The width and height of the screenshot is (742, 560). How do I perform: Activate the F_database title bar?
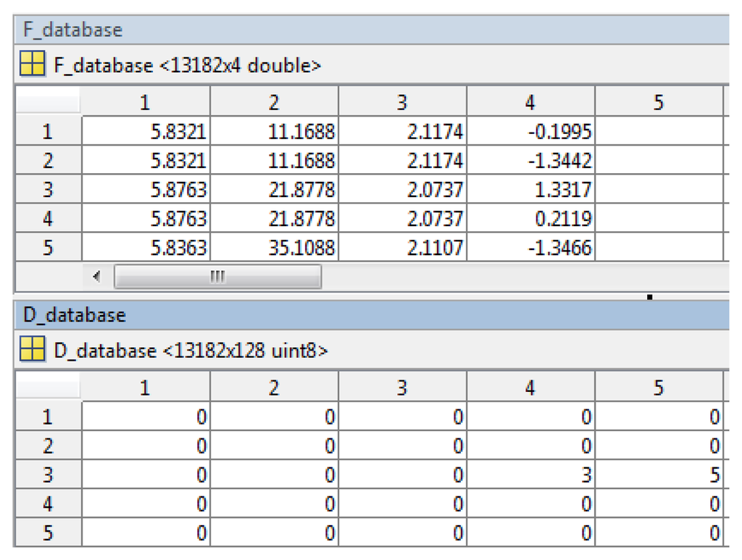372,30
